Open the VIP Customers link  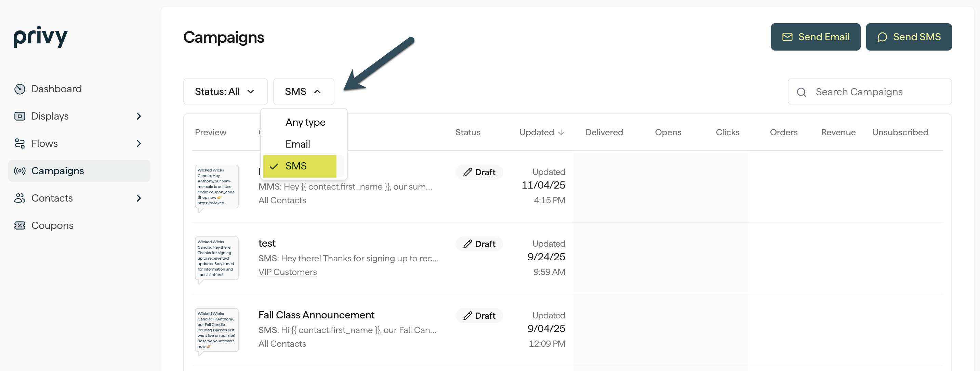(x=287, y=272)
